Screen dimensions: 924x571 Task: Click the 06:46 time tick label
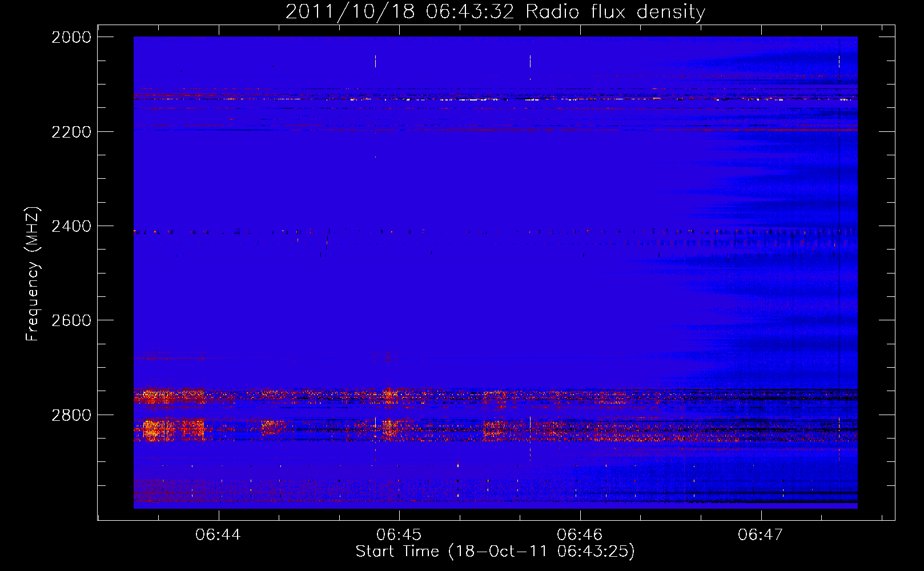[x=580, y=535]
